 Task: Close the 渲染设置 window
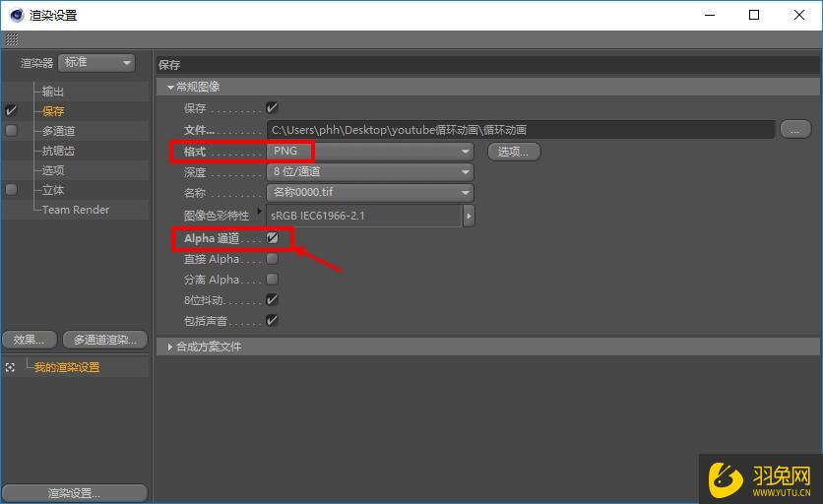pos(798,15)
